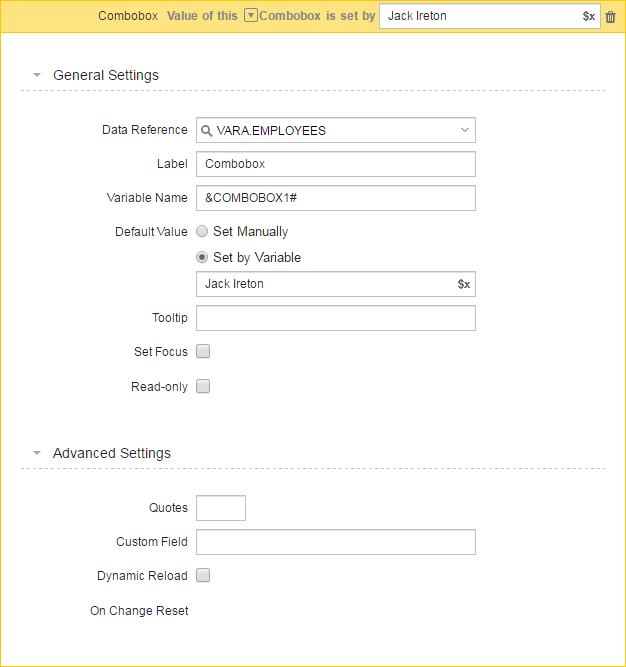
Task: Click the combobox type icon in header
Action: (250, 16)
